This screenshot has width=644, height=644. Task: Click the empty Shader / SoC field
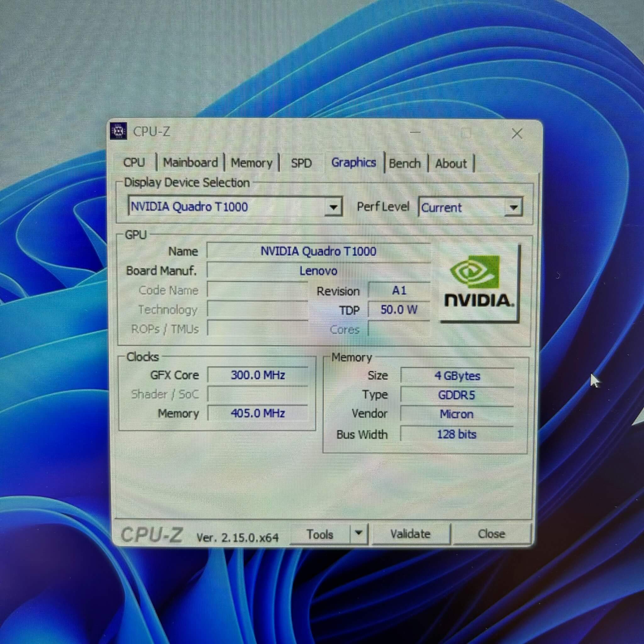coord(258,394)
